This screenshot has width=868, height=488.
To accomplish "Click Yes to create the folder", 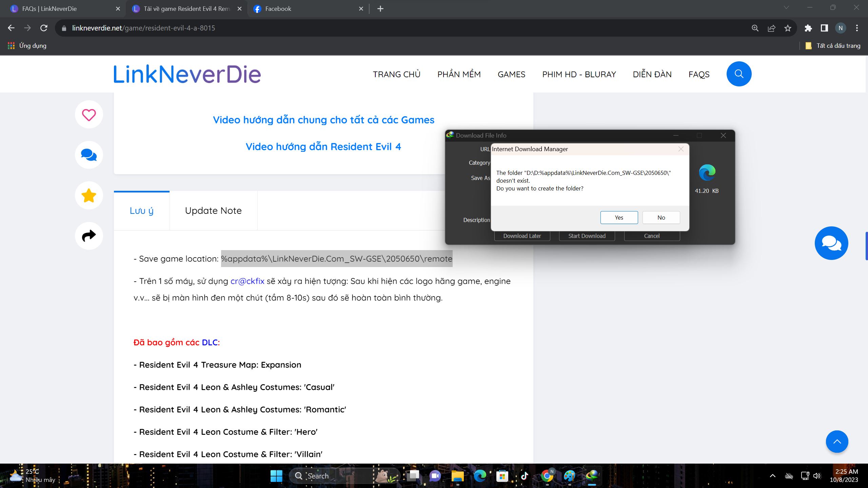I will click(619, 218).
